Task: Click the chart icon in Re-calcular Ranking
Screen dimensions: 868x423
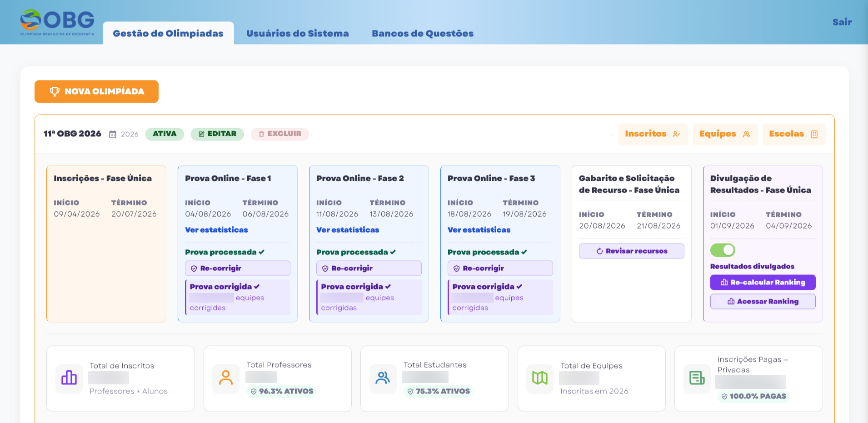Action: point(724,282)
